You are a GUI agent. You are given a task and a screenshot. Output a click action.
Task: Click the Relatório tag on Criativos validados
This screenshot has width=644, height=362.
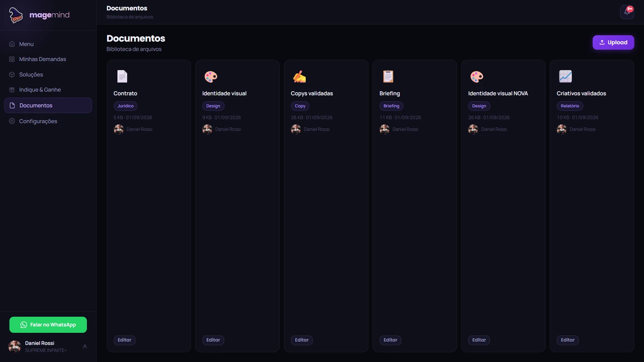pos(570,106)
